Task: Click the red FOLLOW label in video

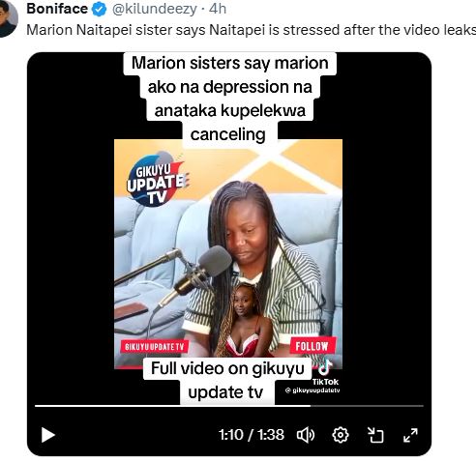Action: (x=312, y=346)
